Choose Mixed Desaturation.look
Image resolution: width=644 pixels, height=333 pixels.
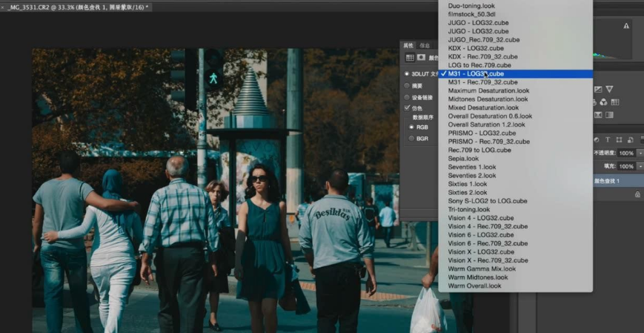(516, 108)
